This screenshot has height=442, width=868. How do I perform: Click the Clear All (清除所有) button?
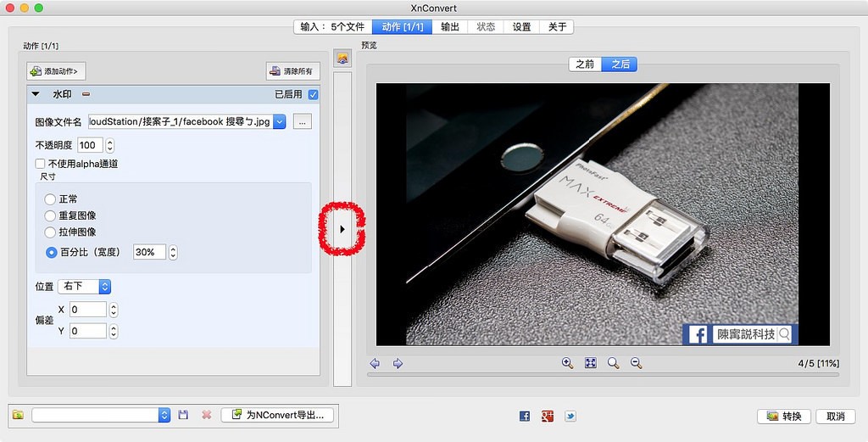[x=292, y=71]
